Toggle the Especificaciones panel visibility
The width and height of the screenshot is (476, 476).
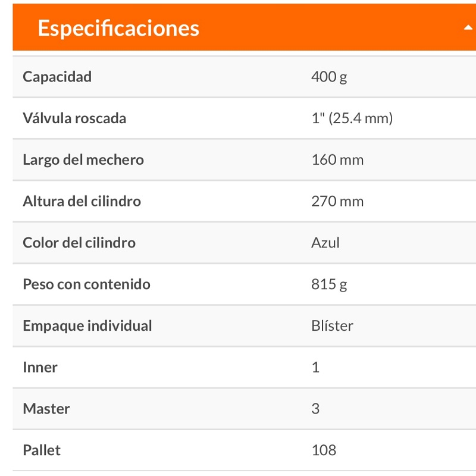point(238,26)
